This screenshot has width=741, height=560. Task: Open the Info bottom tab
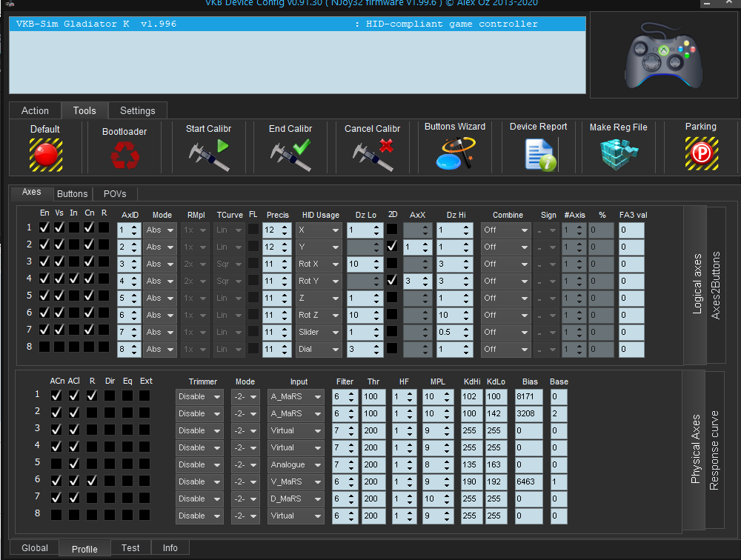(170, 547)
